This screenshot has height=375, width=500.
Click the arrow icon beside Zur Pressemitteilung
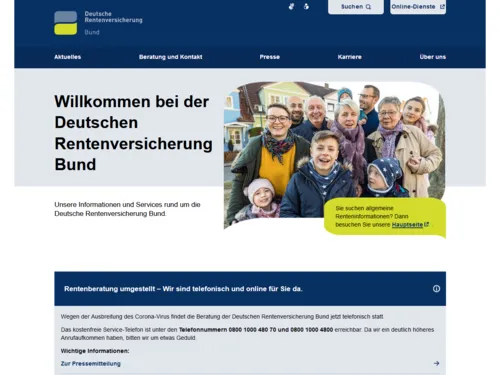436,363
